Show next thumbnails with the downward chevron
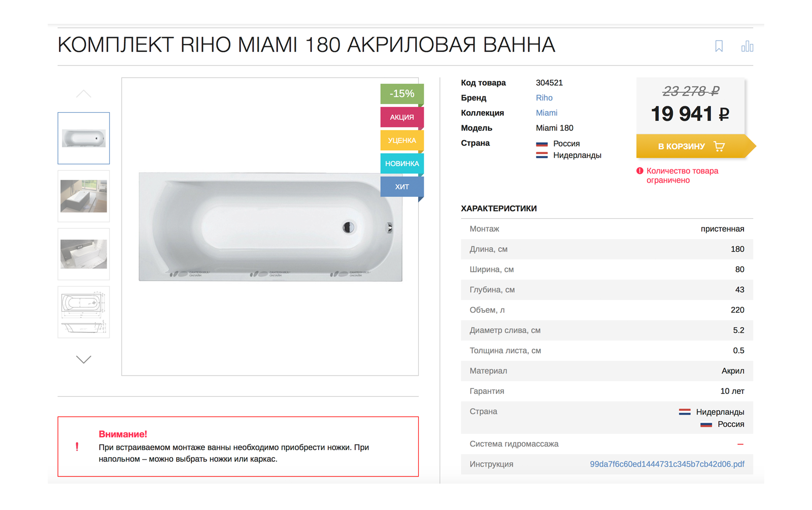The width and height of the screenshot is (812, 510). coord(84,359)
